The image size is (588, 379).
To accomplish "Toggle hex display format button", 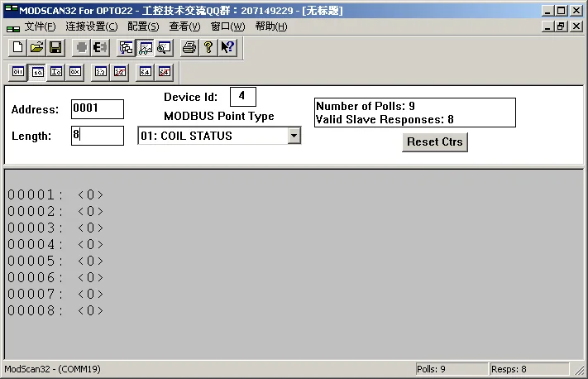I will [x=74, y=72].
